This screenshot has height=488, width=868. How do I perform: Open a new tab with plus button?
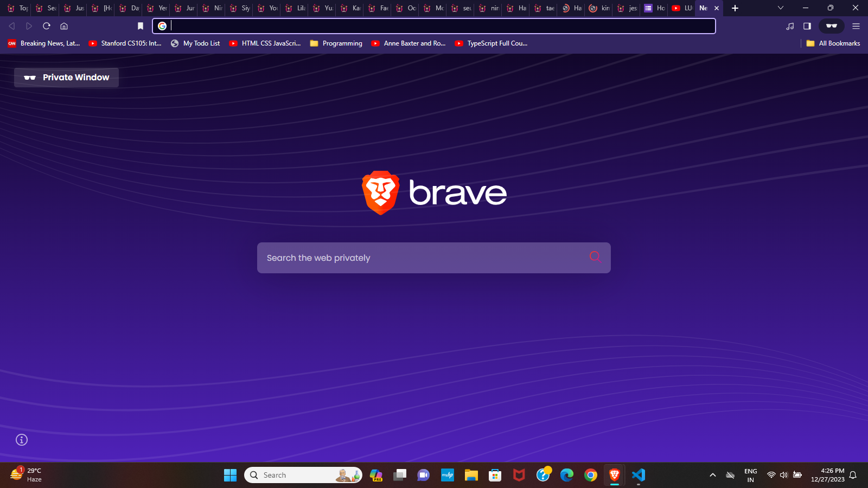pos(735,8)
